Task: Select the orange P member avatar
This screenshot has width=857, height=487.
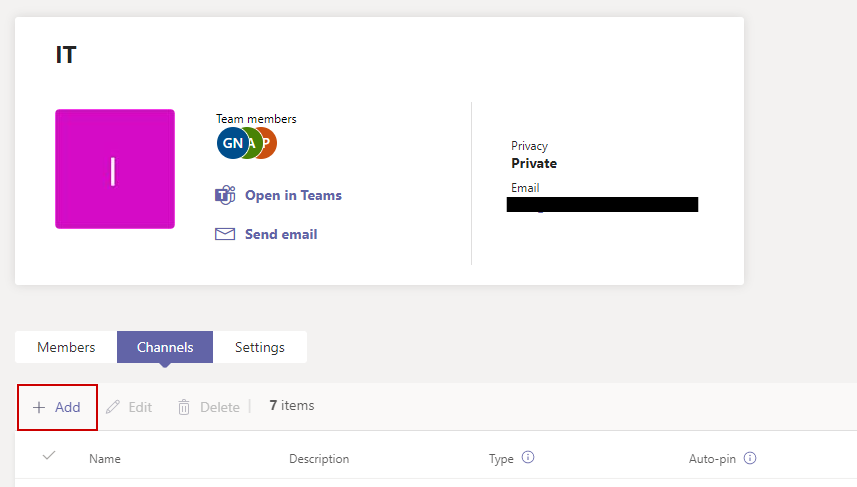Action: (x=267, y=143)
